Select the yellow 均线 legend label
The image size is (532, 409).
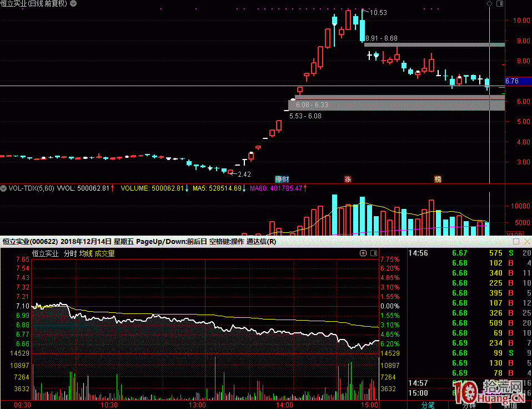pyautogui.click(x=86, y=253)
